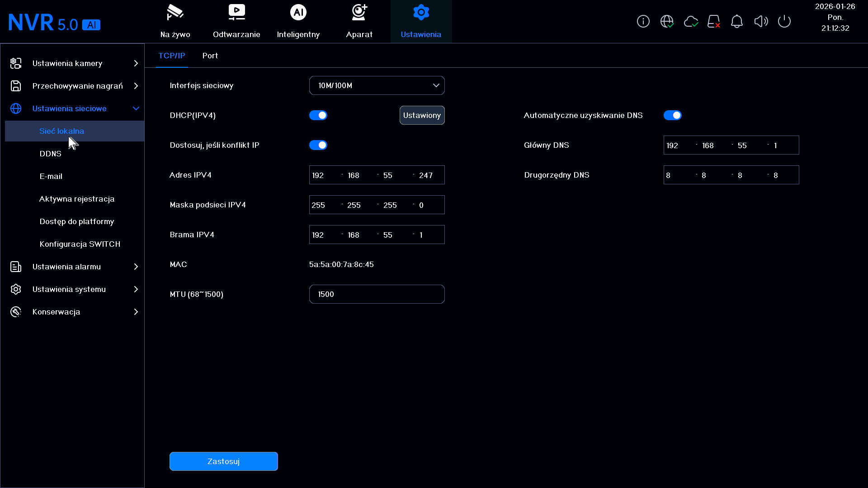Viewport: 868px width, 488px height.
Task: Click the network status globe icon
Action: [667, 21]
